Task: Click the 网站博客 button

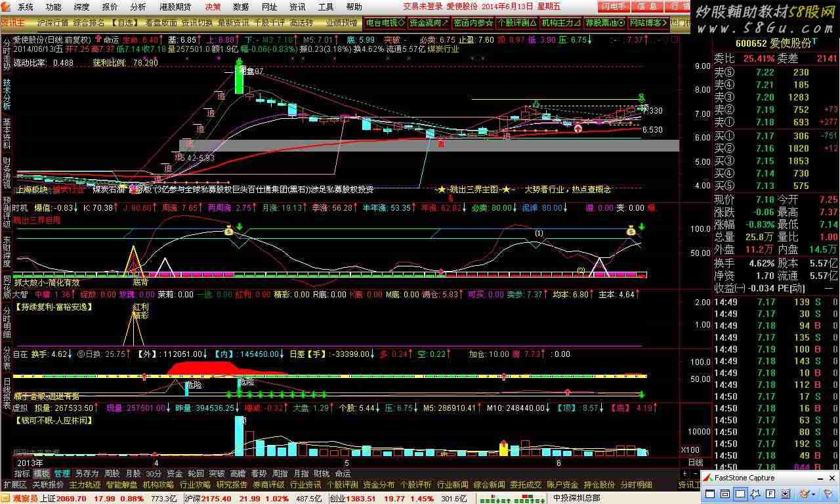Action: pyautogui.click(x=648, y=22)
